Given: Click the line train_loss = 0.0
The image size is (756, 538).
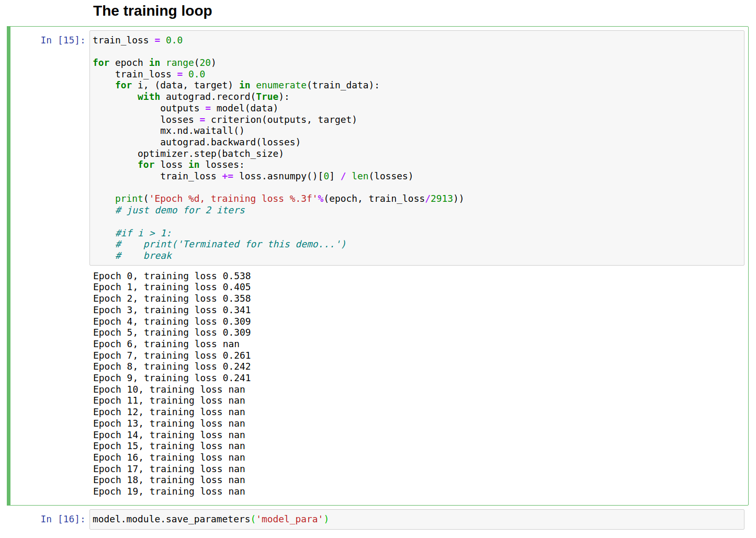Looking at the screenshot, I should coord(137,40).
